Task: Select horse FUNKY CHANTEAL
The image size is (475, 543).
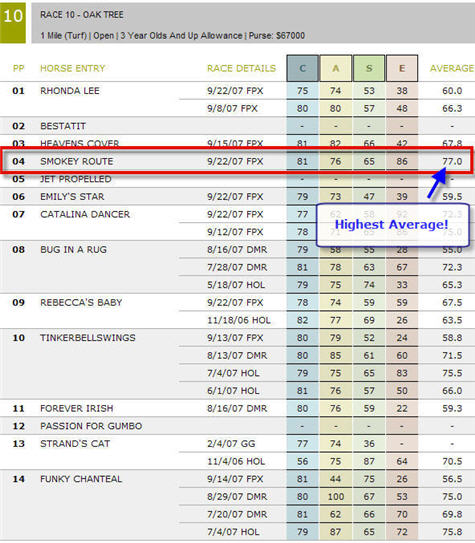Action: (x=81, y=479)
